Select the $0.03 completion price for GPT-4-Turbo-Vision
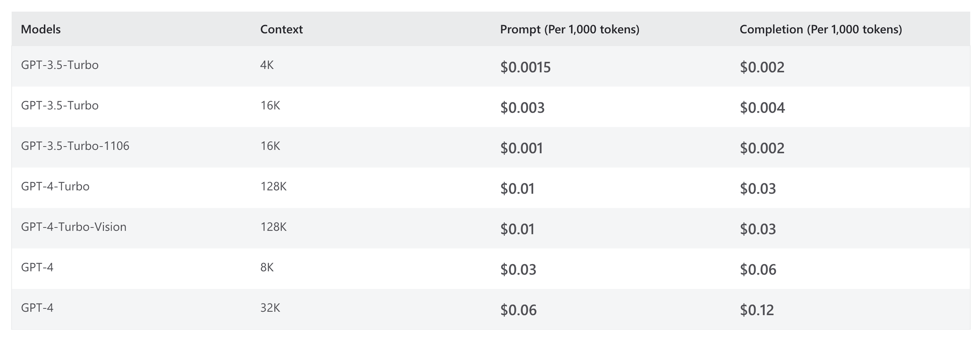The image size is (980, 341). (x=758, y=229)
